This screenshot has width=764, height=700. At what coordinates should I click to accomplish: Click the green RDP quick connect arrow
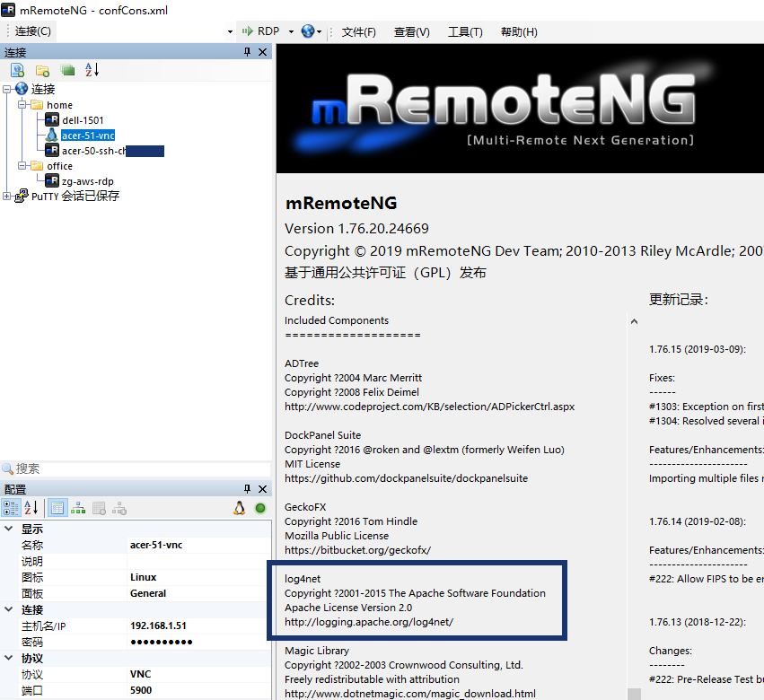tap(248, 31)
